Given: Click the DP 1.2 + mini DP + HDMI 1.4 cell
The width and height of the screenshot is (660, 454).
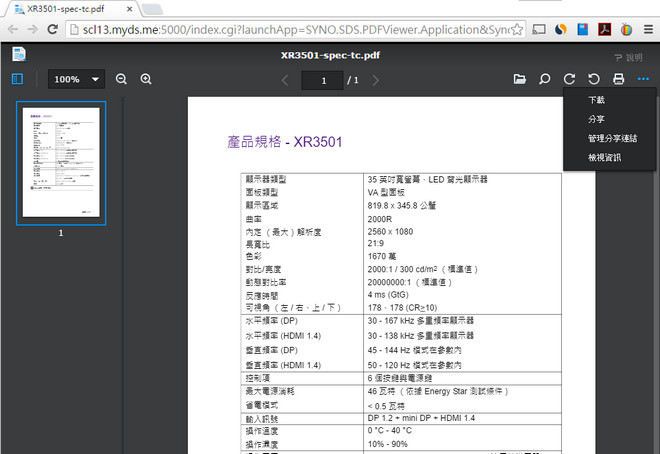Looking at the screenshot, I should click(421, 418).
